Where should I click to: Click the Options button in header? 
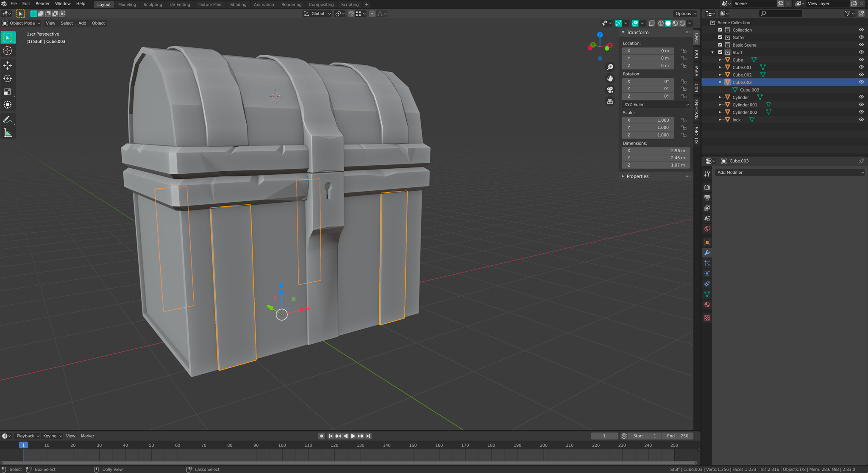click(685, 14)
